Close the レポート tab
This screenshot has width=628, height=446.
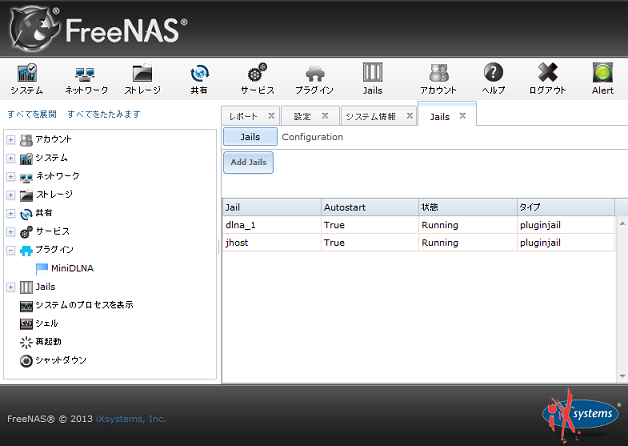(271, 116)
